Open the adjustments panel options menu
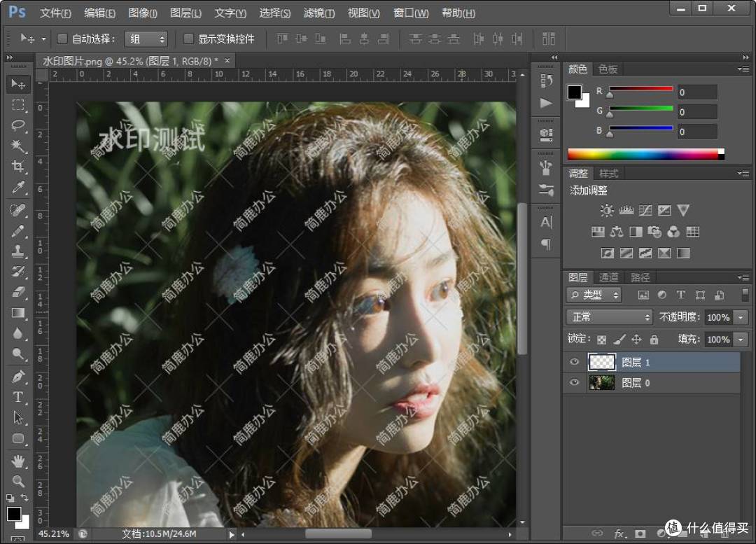The image size is (756, 544). [x=743, y=173]
